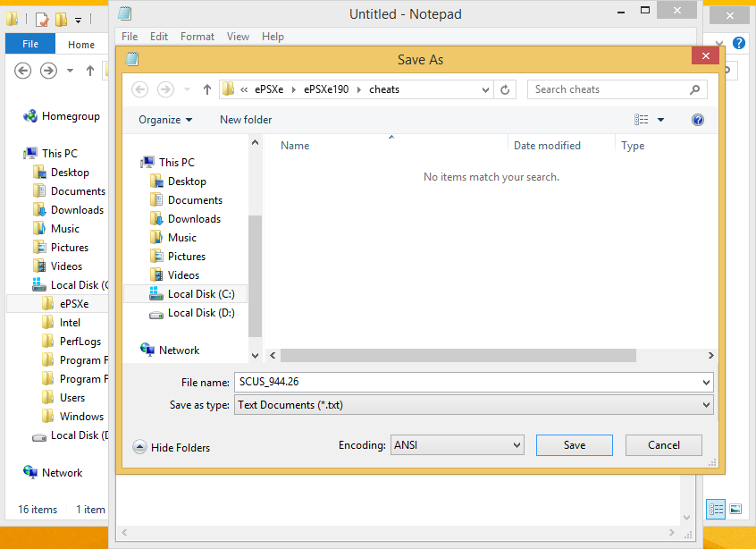
Task: Navigate up one folder level with the up arrow
Action: pyautogui.click(x=206, y=89)
